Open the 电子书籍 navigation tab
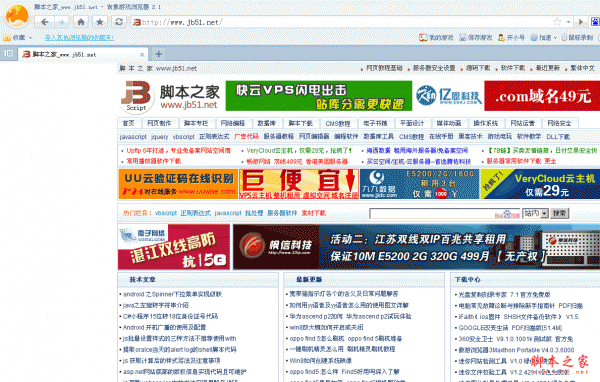Viewport: 600px width, 382px height. coord(375,123)
